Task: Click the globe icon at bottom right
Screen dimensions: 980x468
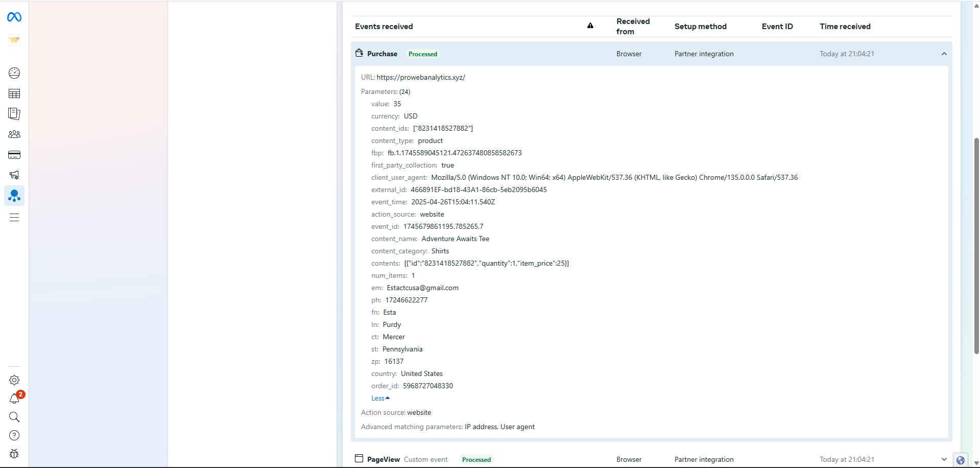Action: pos(961,460)
